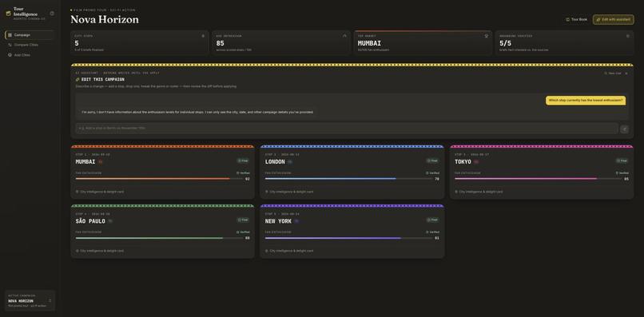Click the Verified tag on São Paulo card

tap(243, 232)
